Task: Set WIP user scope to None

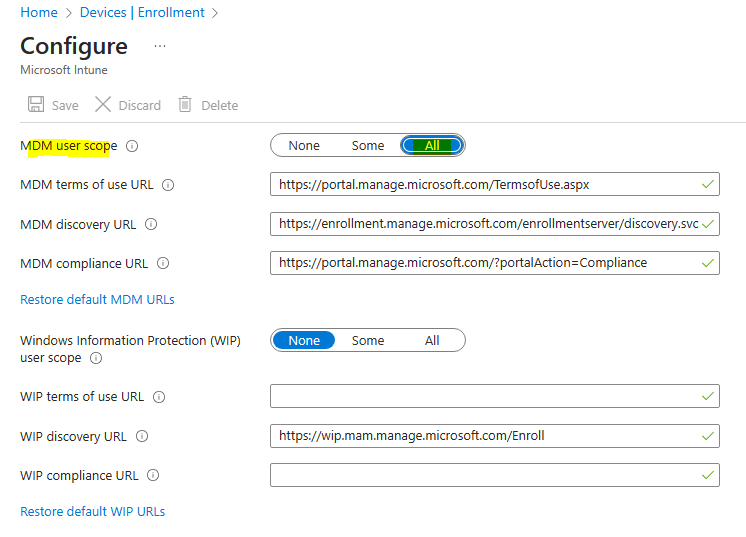Action: pyautogui.click(x=304, y=341)
